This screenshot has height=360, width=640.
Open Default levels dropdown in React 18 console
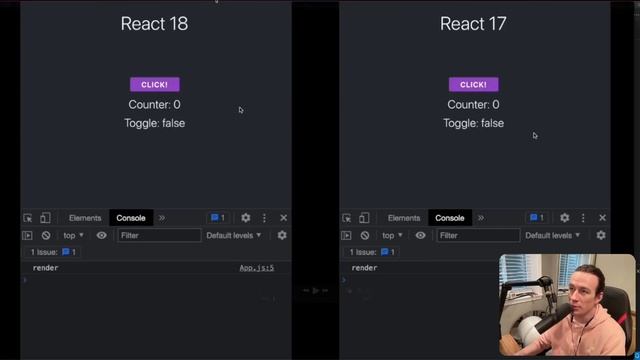point(233,236)
